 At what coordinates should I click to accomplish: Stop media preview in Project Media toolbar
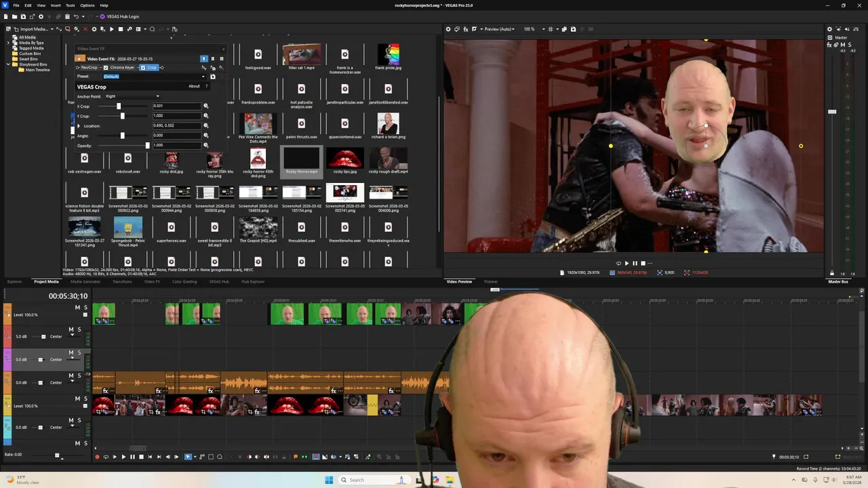point(121,29)
